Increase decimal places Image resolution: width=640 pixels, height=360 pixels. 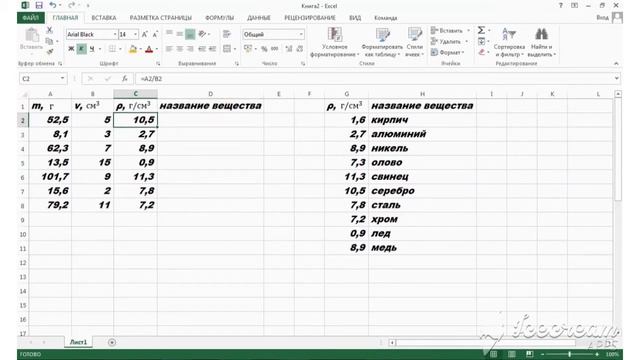coord(289,49)
